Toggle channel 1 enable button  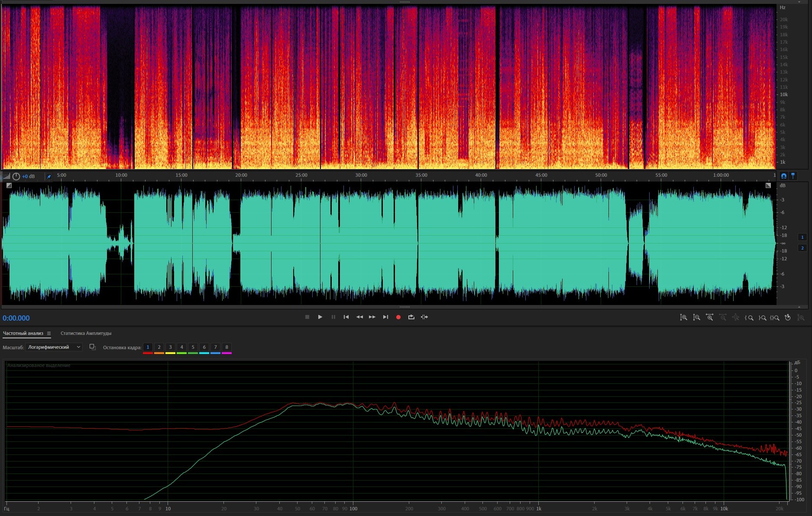point(802,237)
